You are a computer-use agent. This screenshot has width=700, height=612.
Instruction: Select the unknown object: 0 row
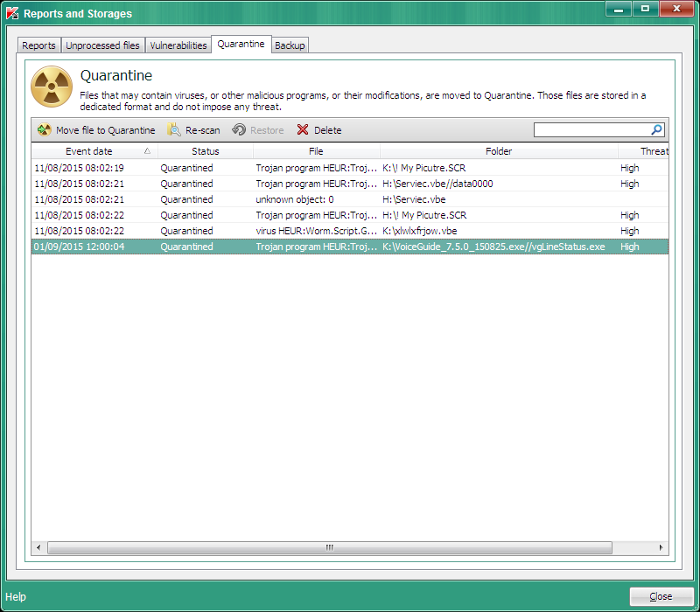350,199
